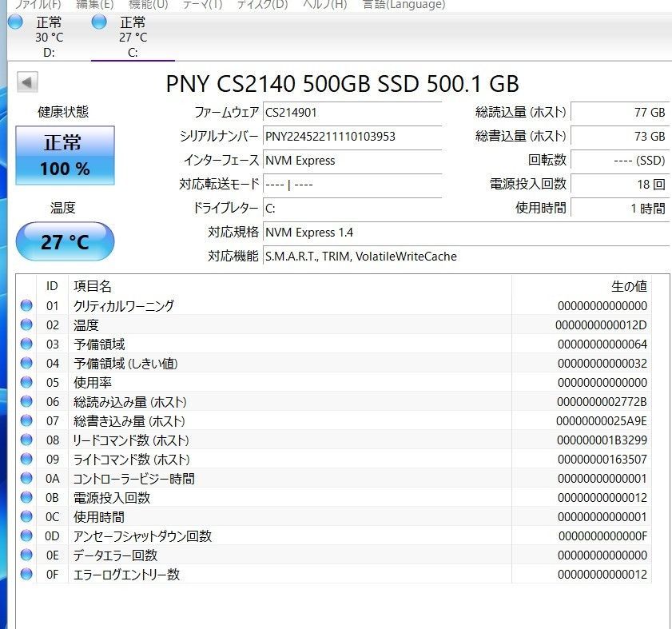Image resolution: width=672 pixels, height=629 pixels.
Task: Click status orb for ID 0C 使用時間 row
Action: point(26,516)
